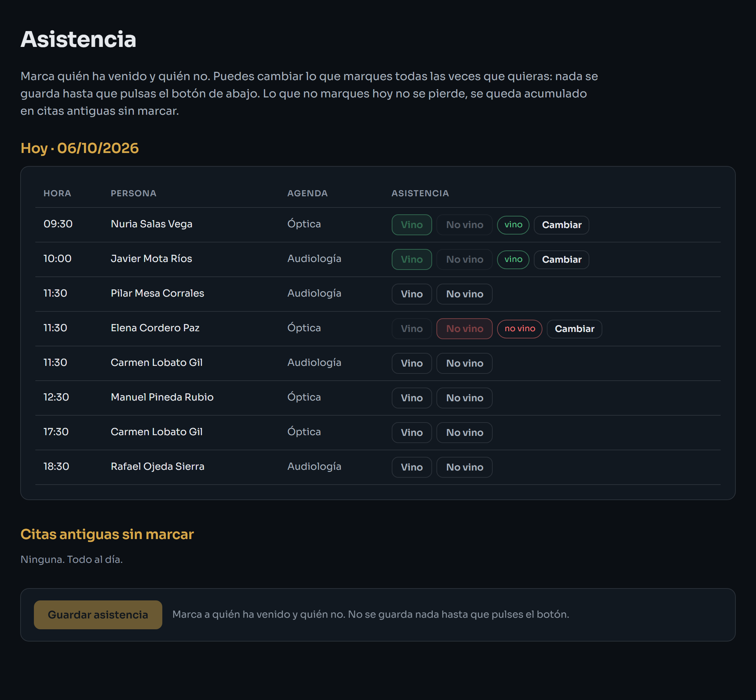Click the Asistencia page title
Viewport: 756px width, 700px height.
(78, 39)
